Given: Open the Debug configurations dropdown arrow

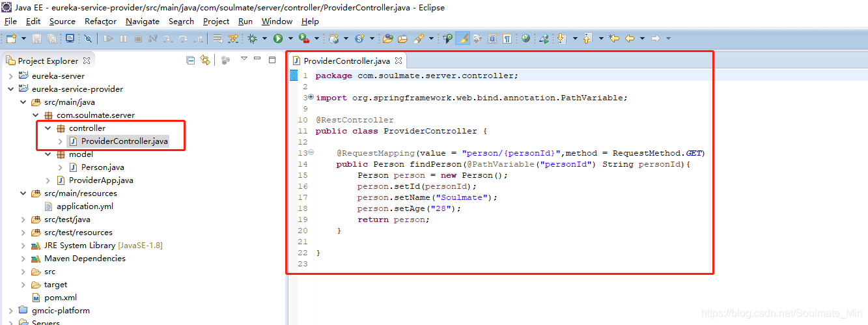Looking at the screenshot, I should tap(264, 39).
